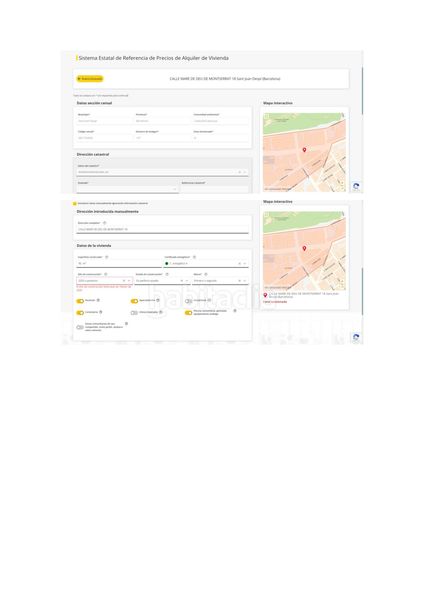Click the Superficie construida input field
The image size is (424, 600).
[119, 264]
